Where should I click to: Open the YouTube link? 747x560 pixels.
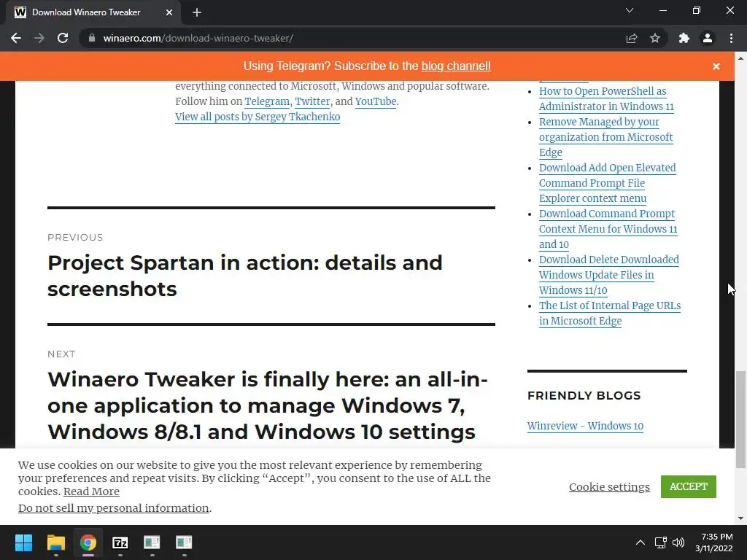[376, 101]
